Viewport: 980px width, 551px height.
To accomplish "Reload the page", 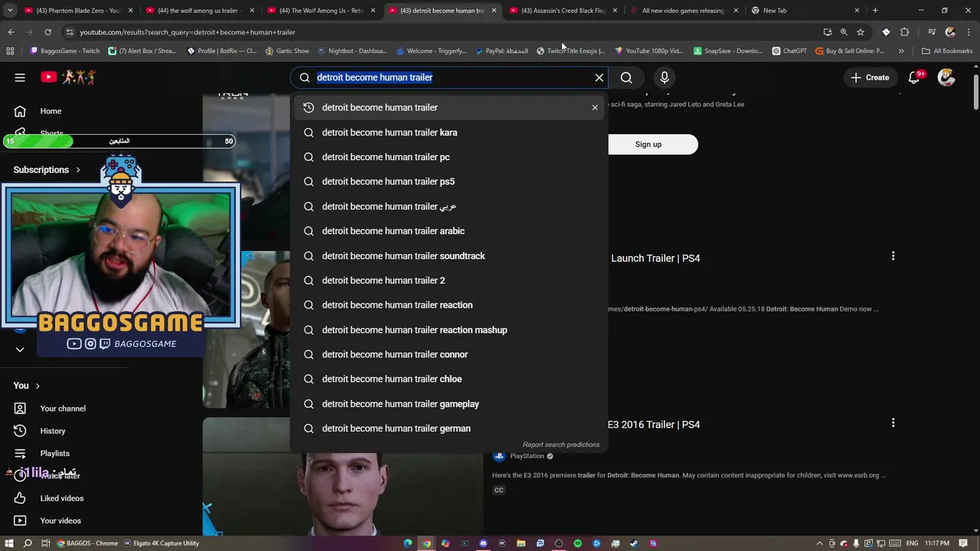I will coord(47,32).
